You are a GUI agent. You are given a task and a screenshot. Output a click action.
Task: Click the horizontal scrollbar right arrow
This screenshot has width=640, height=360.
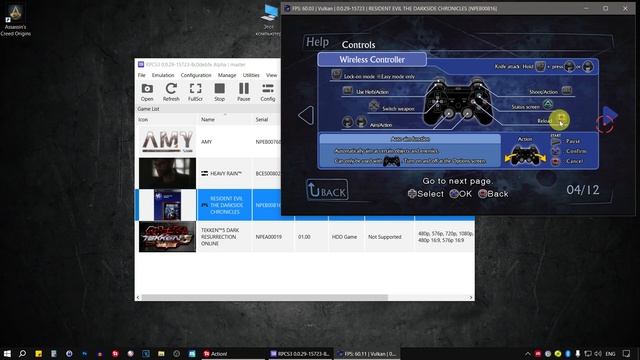coord(471,297)
